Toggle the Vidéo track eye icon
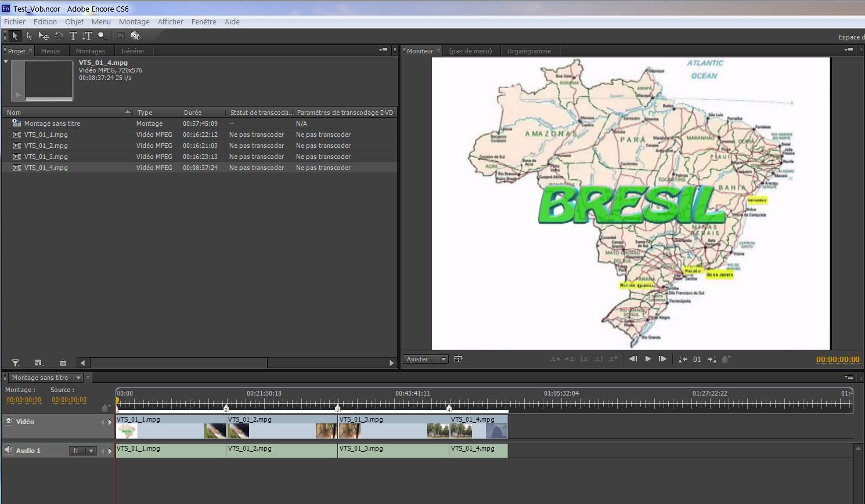This screenshot has width=865, height=504. pyautogui.click(x=9, y=421)
